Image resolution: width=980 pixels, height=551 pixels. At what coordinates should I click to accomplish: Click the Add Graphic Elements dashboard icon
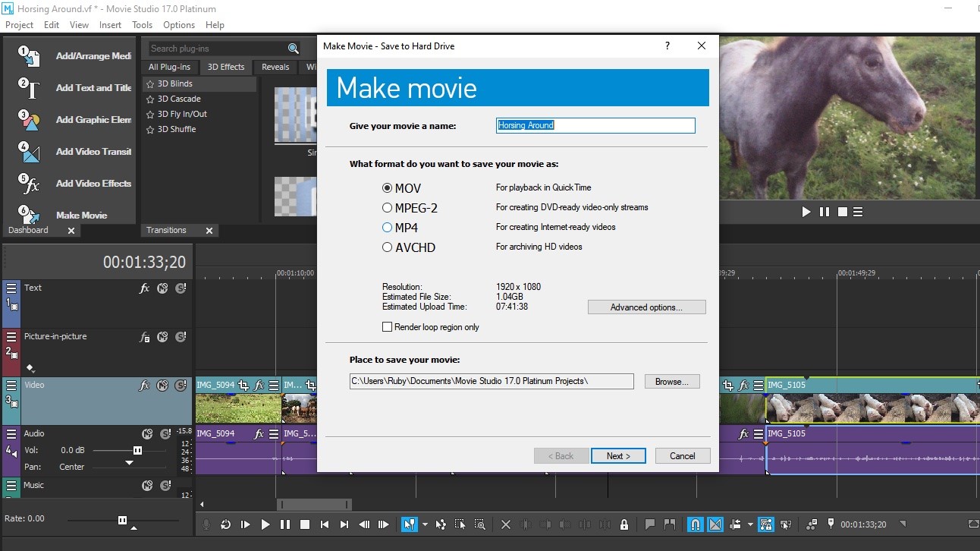coord(29,120)
